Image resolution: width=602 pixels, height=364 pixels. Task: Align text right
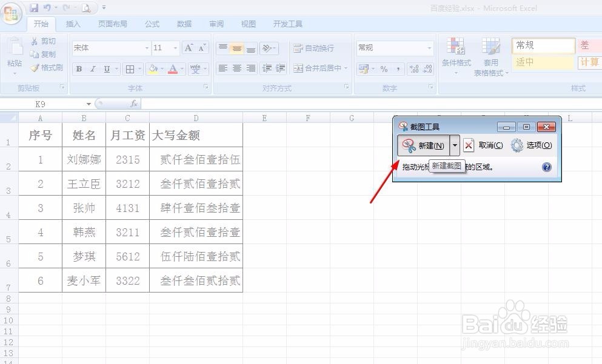(251, 68)
